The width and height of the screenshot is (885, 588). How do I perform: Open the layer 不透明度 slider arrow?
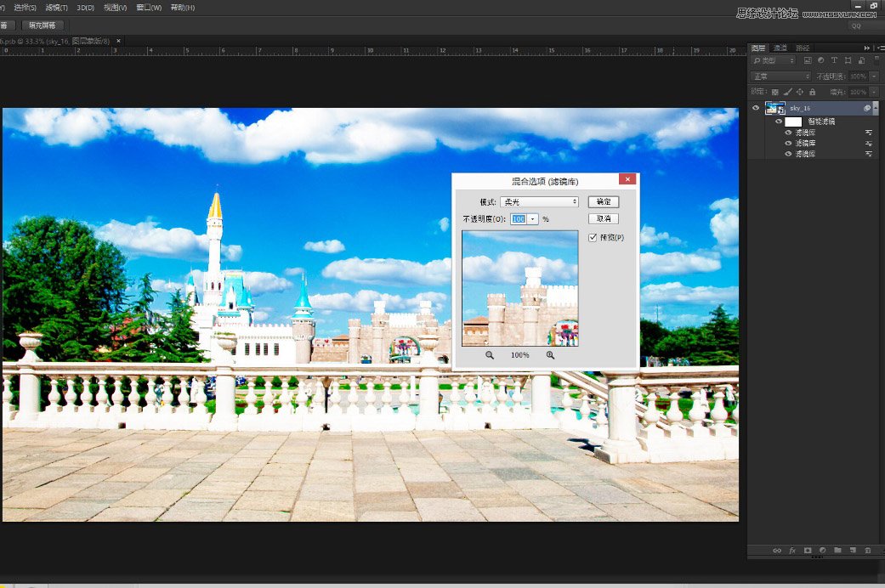tap(874, 76)
